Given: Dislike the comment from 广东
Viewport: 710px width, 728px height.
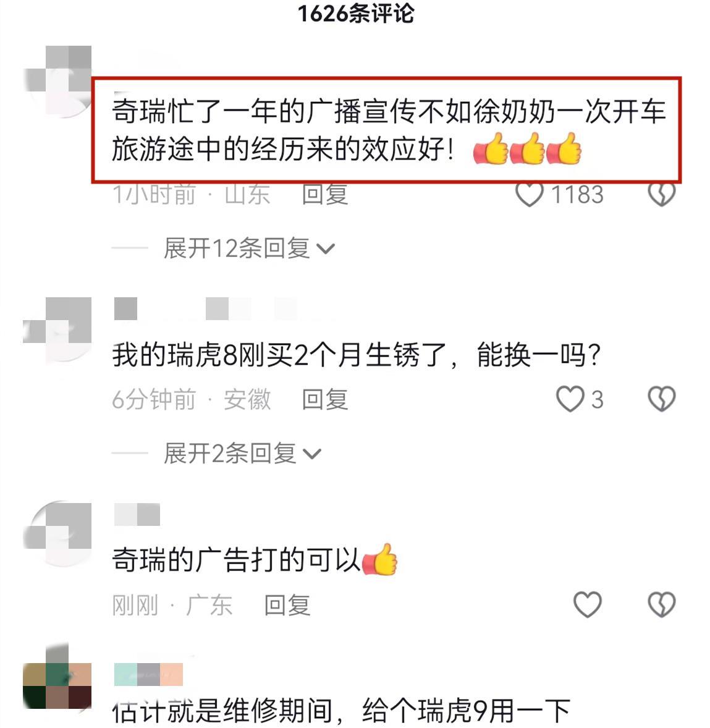Looking at the screenshot, I should [662, 604].
